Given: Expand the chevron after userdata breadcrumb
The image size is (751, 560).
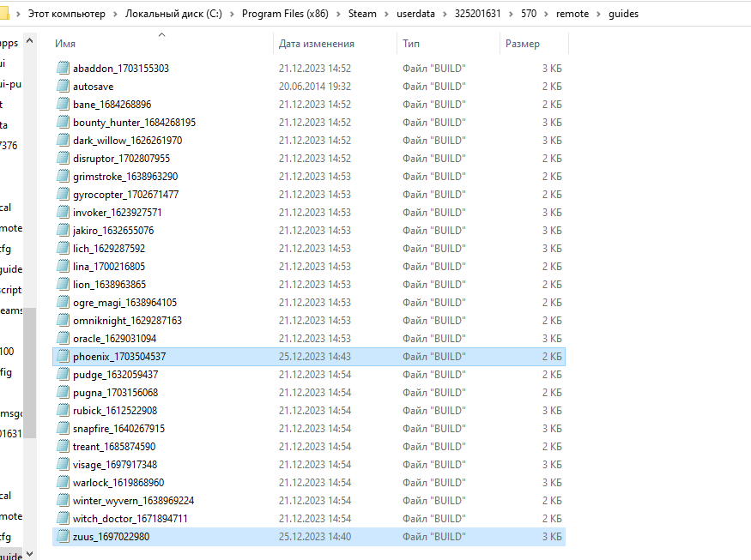Looking at the screenshot, I should tap(445, 14).
